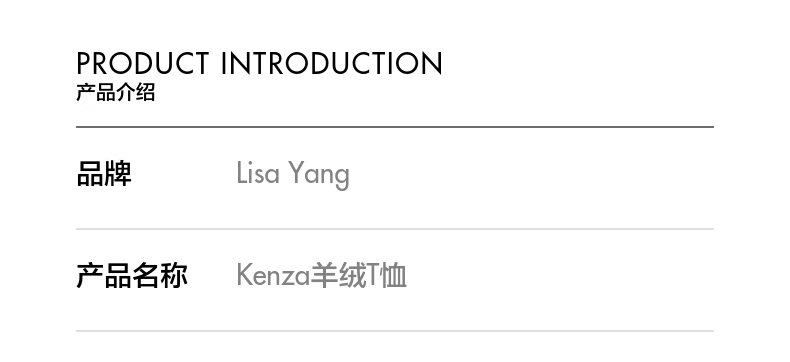The width and height of the screenshot is (790, 362).
Task: Select the word Yang in brand value
Action: pos(319,175)
